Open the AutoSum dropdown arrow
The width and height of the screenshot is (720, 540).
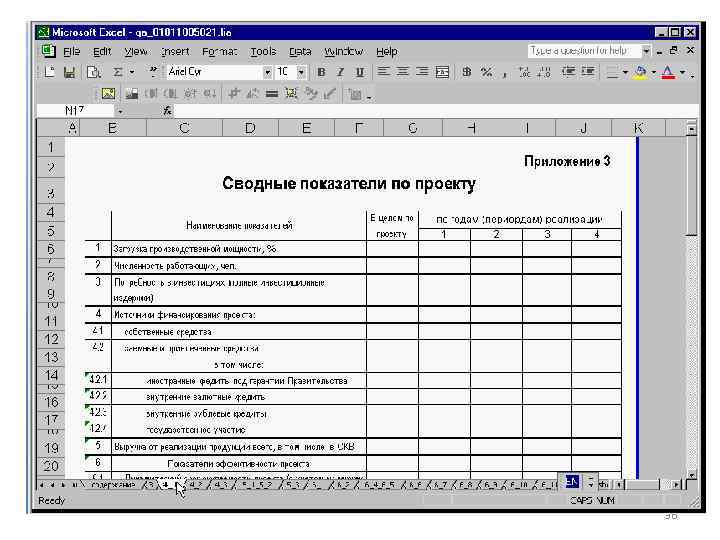point(132,72)
